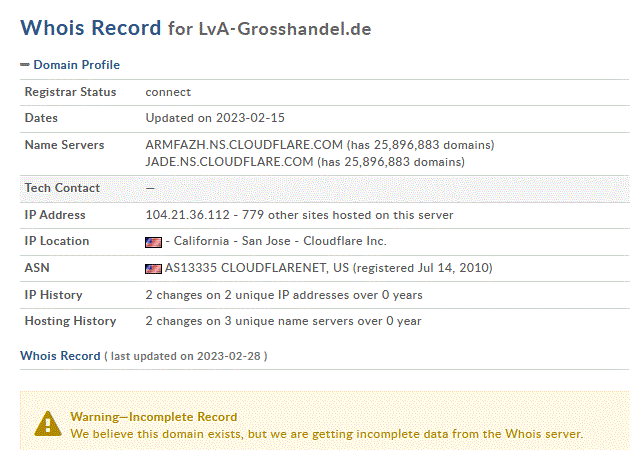This screenshot has width=631, height=451.
Task: Click the minus icon beside Domain Profile
Action: pyautogui.click(x=25, y=65)
